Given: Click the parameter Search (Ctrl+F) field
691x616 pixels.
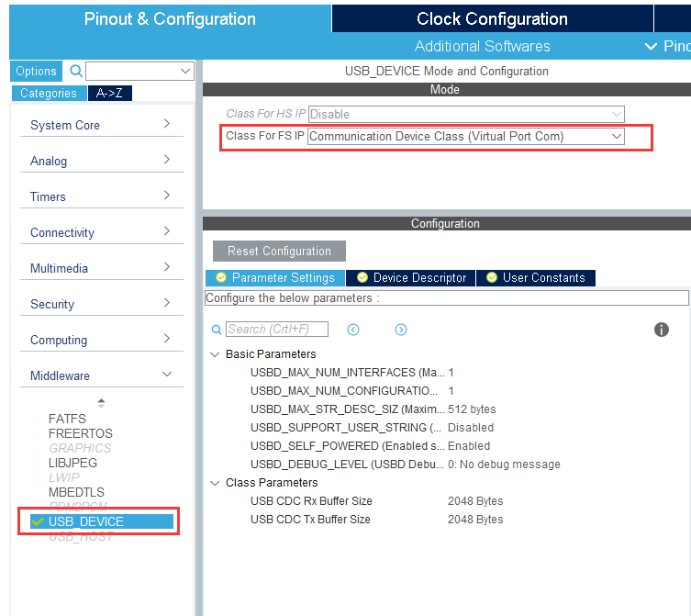Looking at the screenshot, I should pyautogui.click(x=277, y=329).
